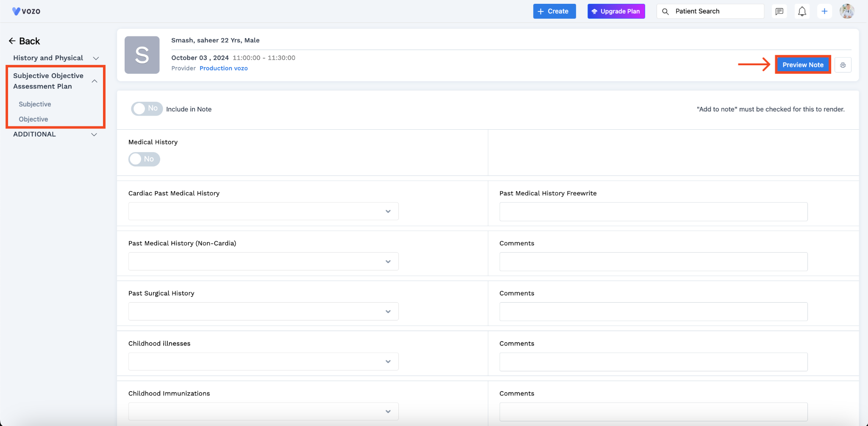Go back using the Back arrow
This screenshot has width=868, height=426.
click(x=24, y=41)
